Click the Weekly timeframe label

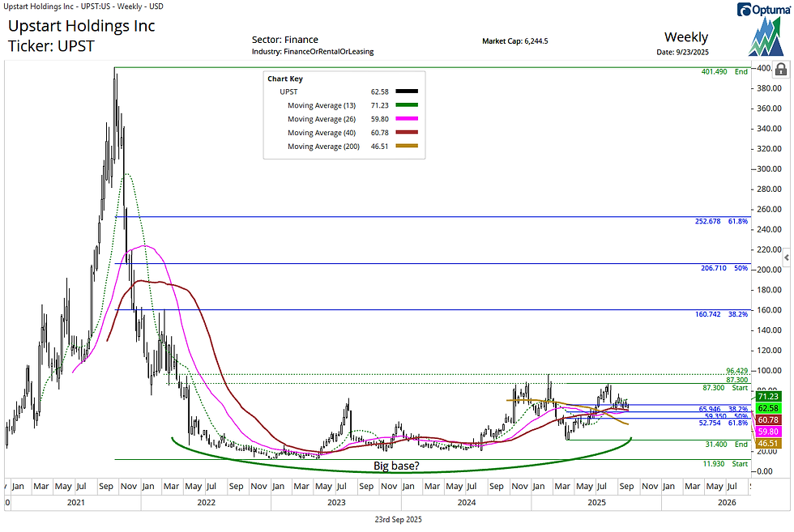coord(686,37)
